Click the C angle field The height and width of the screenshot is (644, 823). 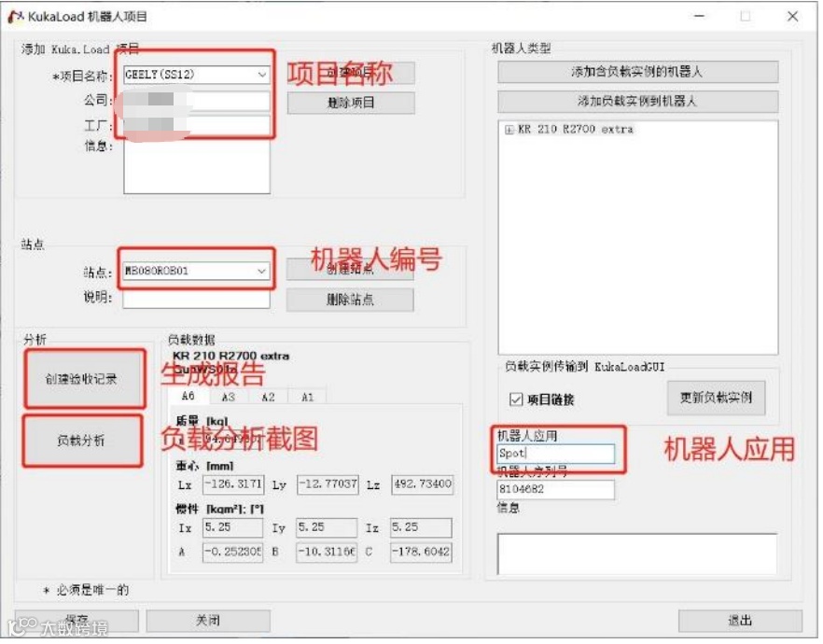tap(421, 553)
